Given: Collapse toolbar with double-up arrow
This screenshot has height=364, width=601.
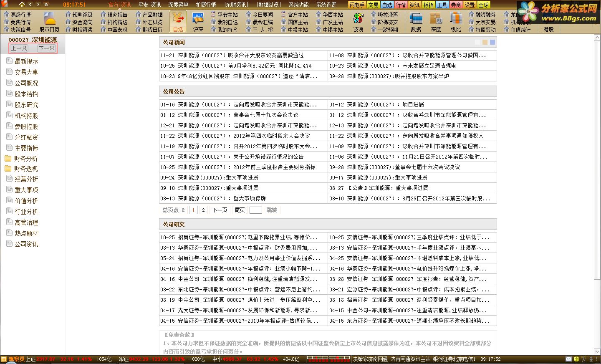Looking at the screenshot, I should point(45,4).
